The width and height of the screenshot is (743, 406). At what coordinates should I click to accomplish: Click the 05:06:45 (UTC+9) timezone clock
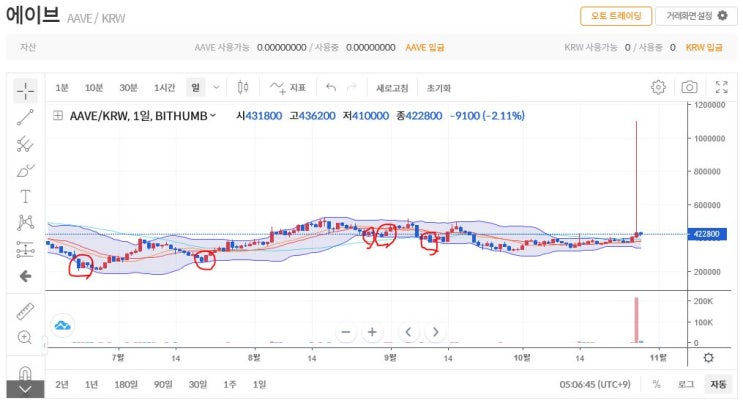[x=595, y=384]
